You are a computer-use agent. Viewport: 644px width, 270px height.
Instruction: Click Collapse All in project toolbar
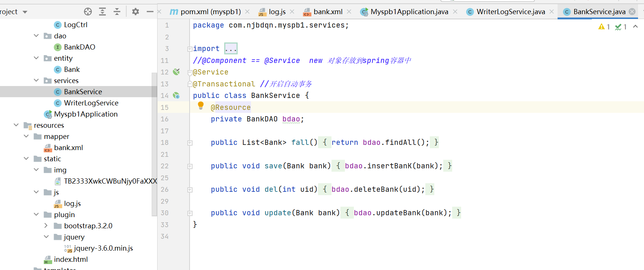pyautogui.click(x=117, y=12)
